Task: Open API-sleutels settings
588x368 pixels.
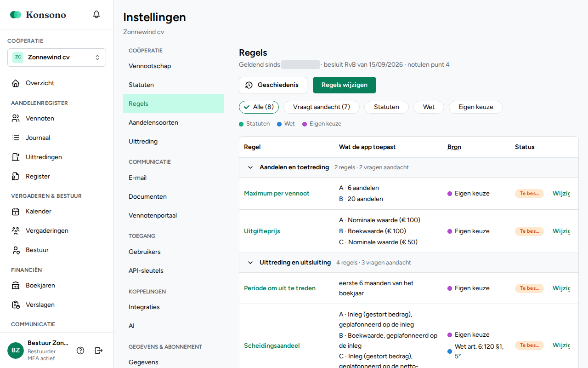Action: coord(174,271)
